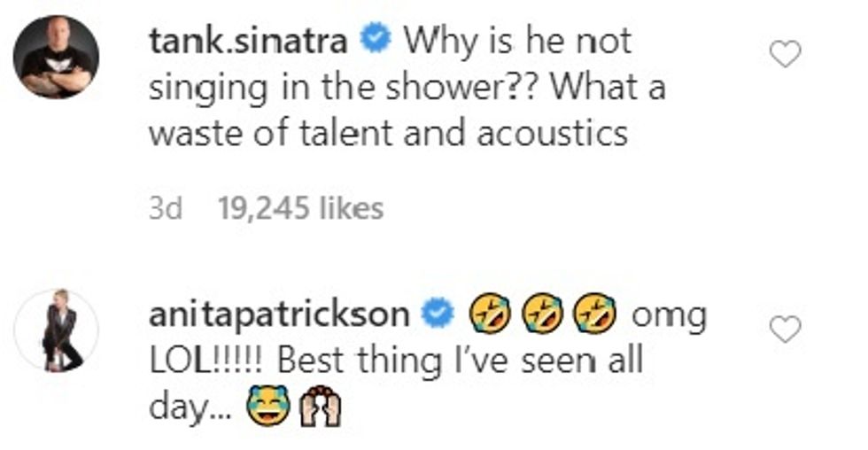Click verified badge next to anitapatrickson
Image resolution: width=868 pixels, height=450 pixels.
[442, 315]
